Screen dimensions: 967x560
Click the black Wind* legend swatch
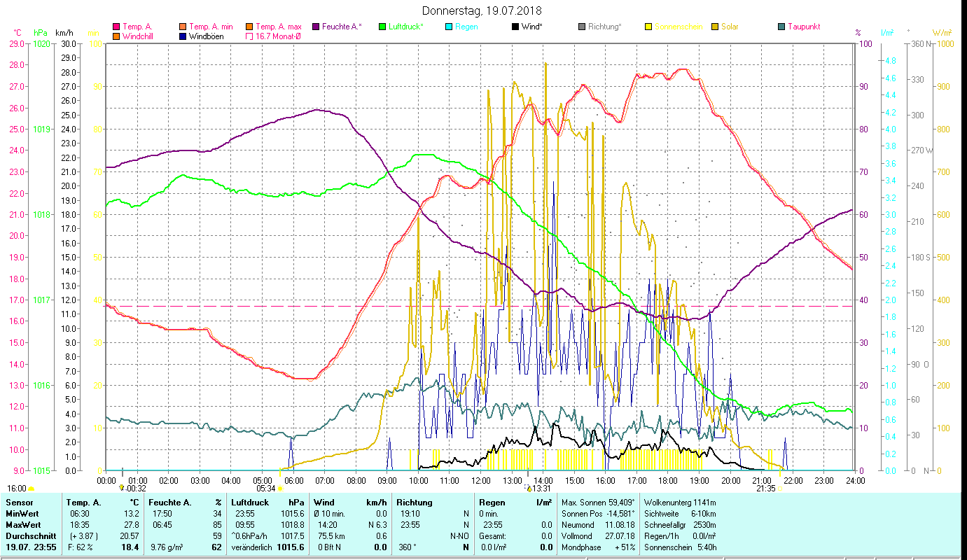pyautogui.click(x=515, y=27)
